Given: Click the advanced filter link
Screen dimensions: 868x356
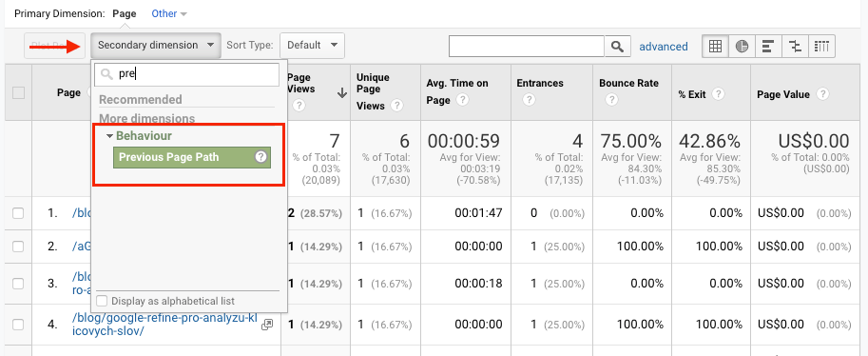Looking at the screenshot, I should tap(664, 47).
